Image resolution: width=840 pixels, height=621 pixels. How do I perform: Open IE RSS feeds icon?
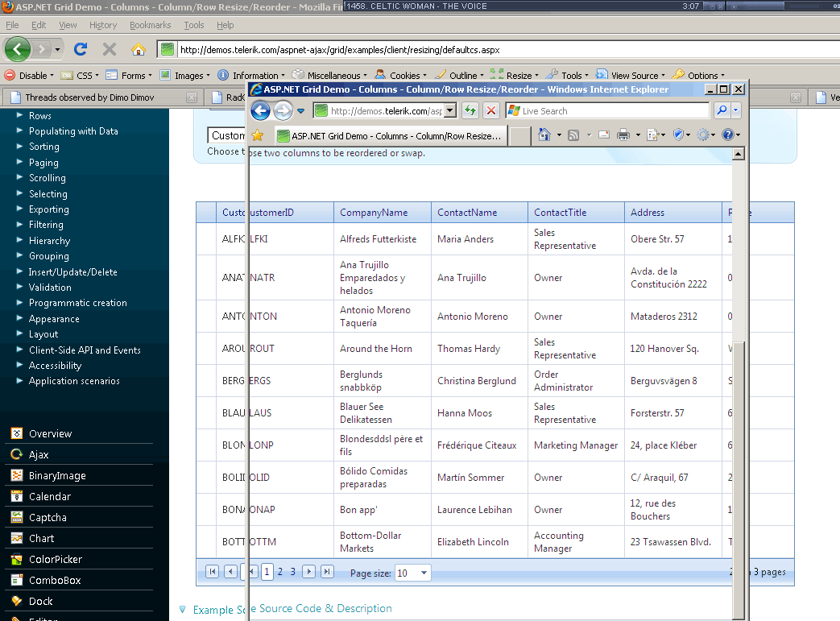pyautogui.click(x=573, y=135)
